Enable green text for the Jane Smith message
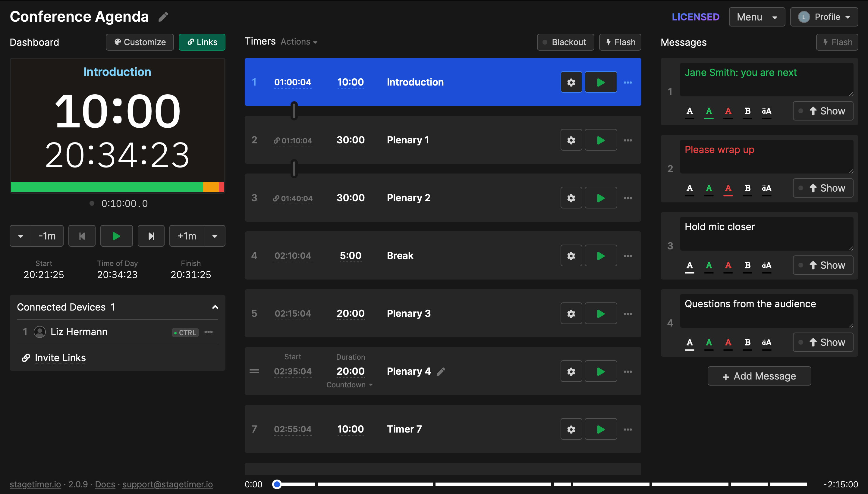This screenshot has height=494, width=868. [x=709, y=111]
